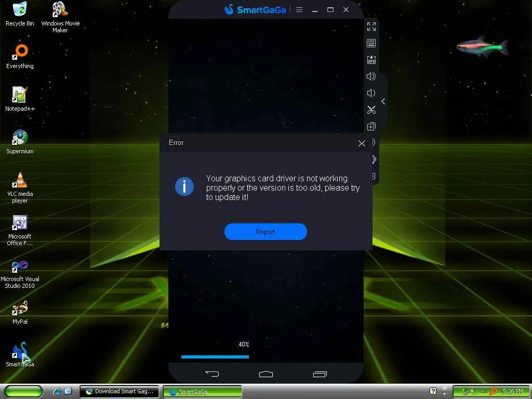Select the Notepad++ desktop shortcut
The height and width of the screenshot is (399, 532).
pos(20,99)
